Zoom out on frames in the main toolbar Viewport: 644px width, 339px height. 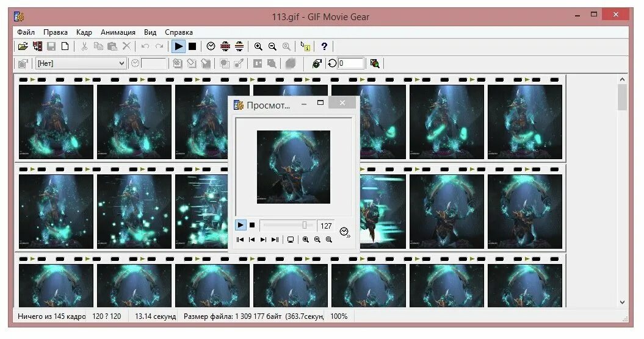coord(272,46)
